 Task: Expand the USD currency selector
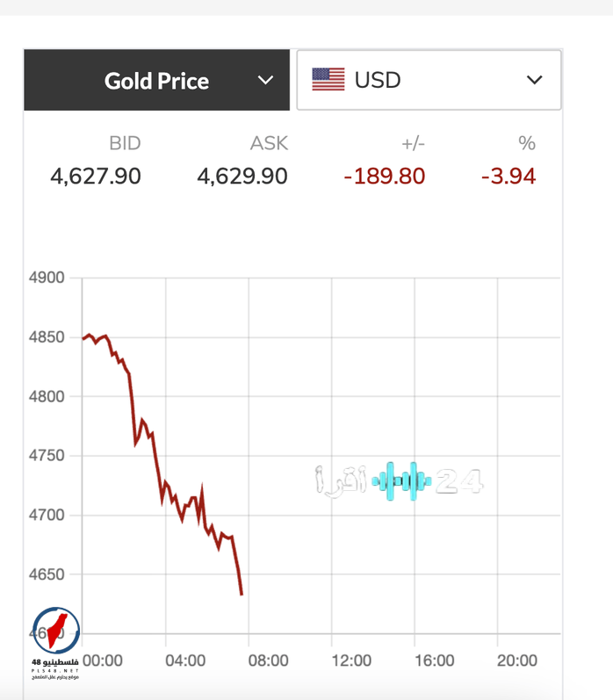pyautogui.click(x=429, y=80)
